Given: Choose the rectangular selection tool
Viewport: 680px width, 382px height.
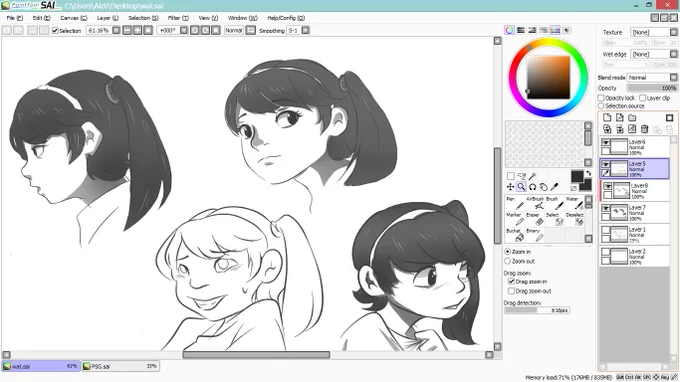Looking at the screenshot, I should (510, 176).
